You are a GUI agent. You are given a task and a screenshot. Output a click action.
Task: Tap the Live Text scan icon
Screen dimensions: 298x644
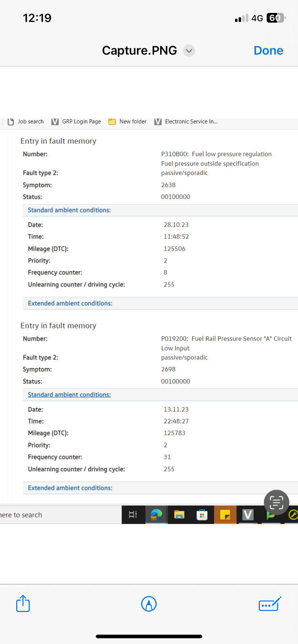pos(276,502)
